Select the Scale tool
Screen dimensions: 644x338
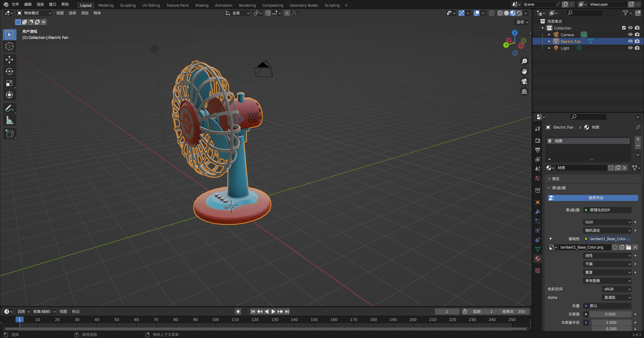[9, 83]
